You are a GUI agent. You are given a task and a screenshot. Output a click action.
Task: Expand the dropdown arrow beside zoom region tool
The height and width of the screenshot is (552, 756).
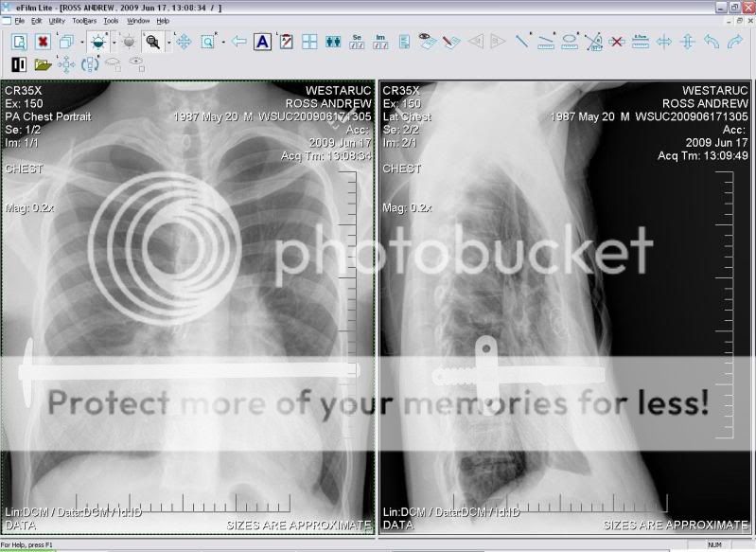[x=223, y=43]
